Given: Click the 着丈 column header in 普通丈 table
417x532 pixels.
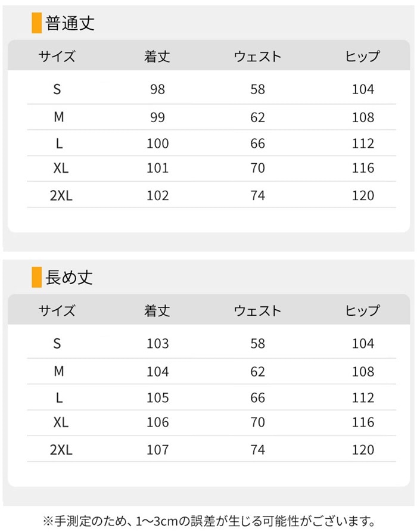Looking at the screenshot, I should (x=157, y=57).
